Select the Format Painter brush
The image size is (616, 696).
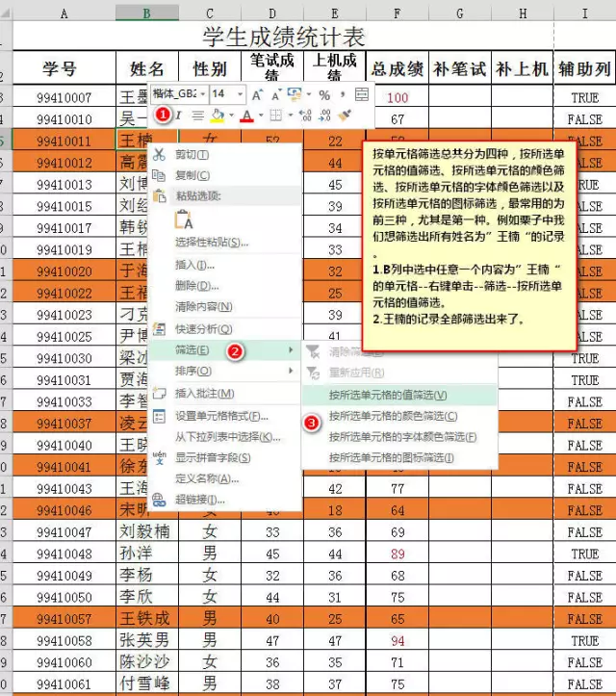pos(344,116)
